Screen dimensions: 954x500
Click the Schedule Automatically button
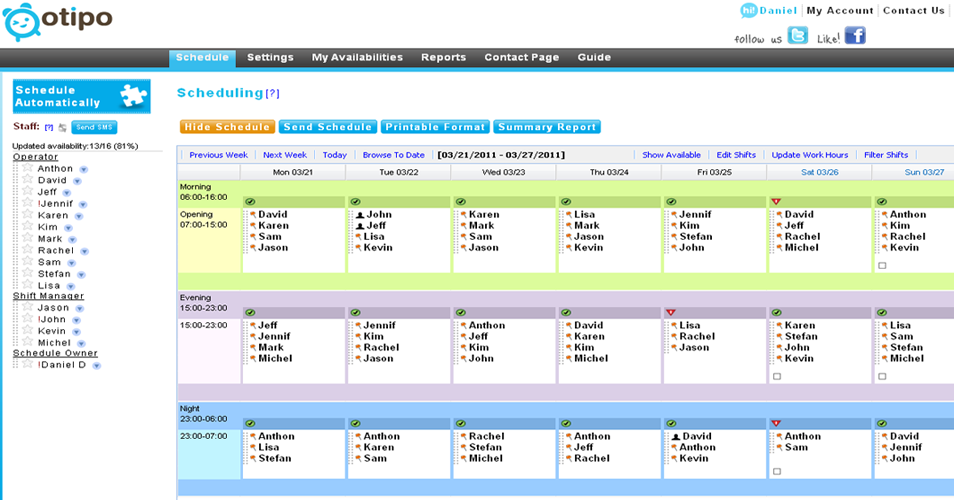coord(81,97)
